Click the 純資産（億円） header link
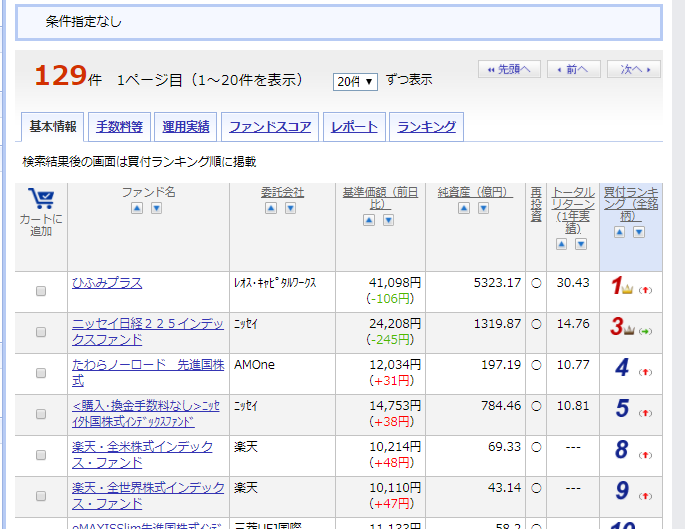685x529 pixels. point(475,193)
